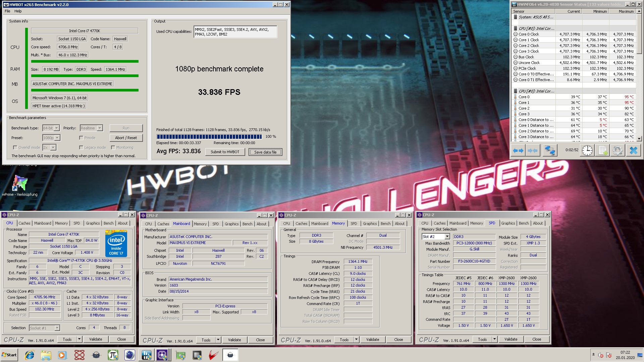The width and height of the screenshot is (644, 362).
Task: Switch to CPU-Z taskbar button
Action: point(162,355)
